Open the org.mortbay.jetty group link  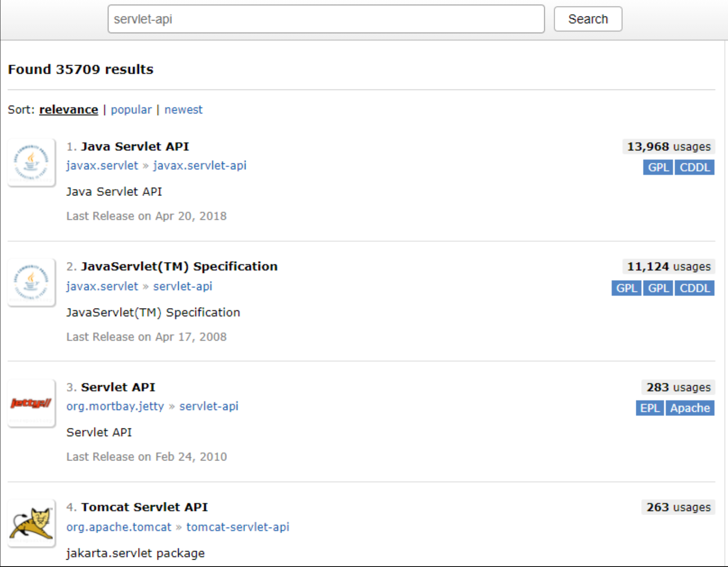click(115, 406)
